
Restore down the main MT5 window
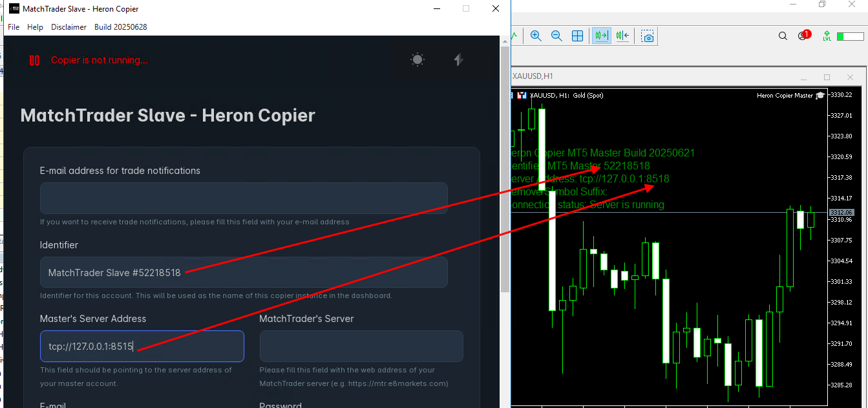coord(822,5)
